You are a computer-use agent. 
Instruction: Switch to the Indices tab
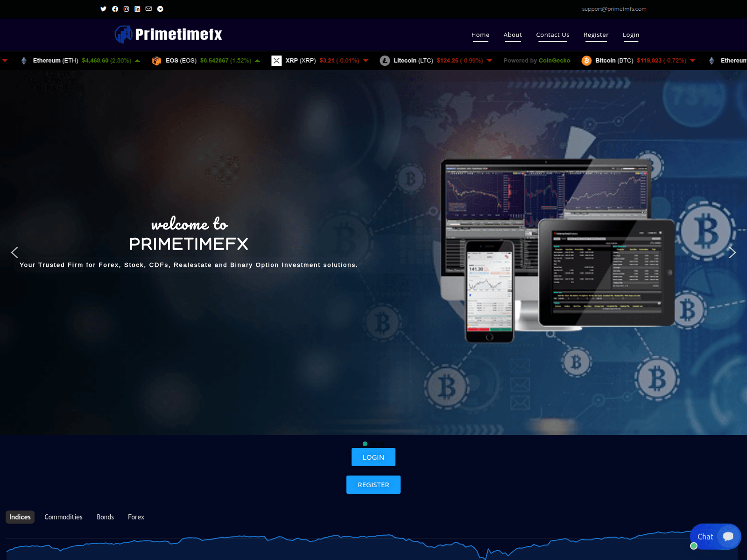[x=20, y=517]
